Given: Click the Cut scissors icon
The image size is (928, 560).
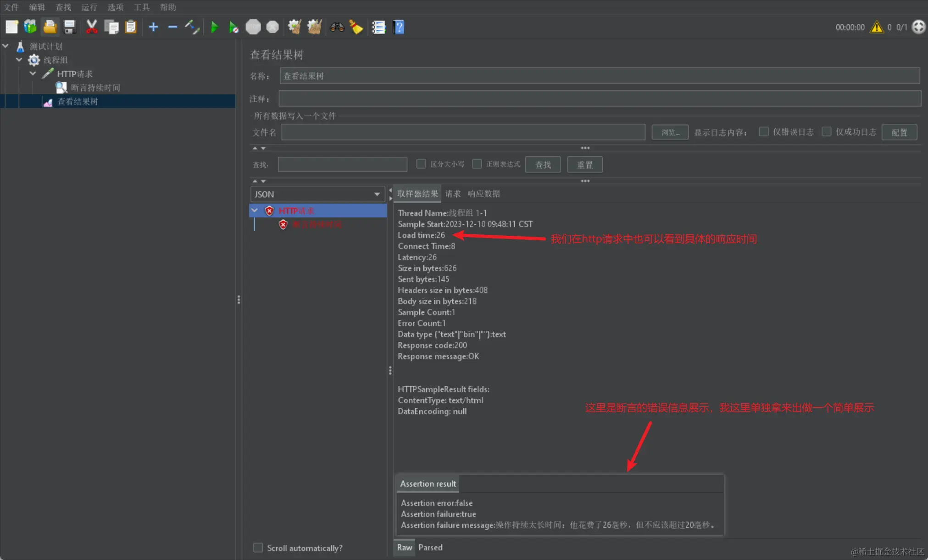Looking at the screenshot, I should (92, 27).
